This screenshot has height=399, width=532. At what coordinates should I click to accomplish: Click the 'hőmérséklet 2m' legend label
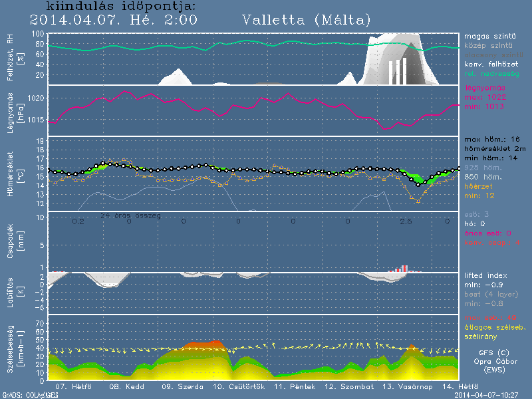494,149
